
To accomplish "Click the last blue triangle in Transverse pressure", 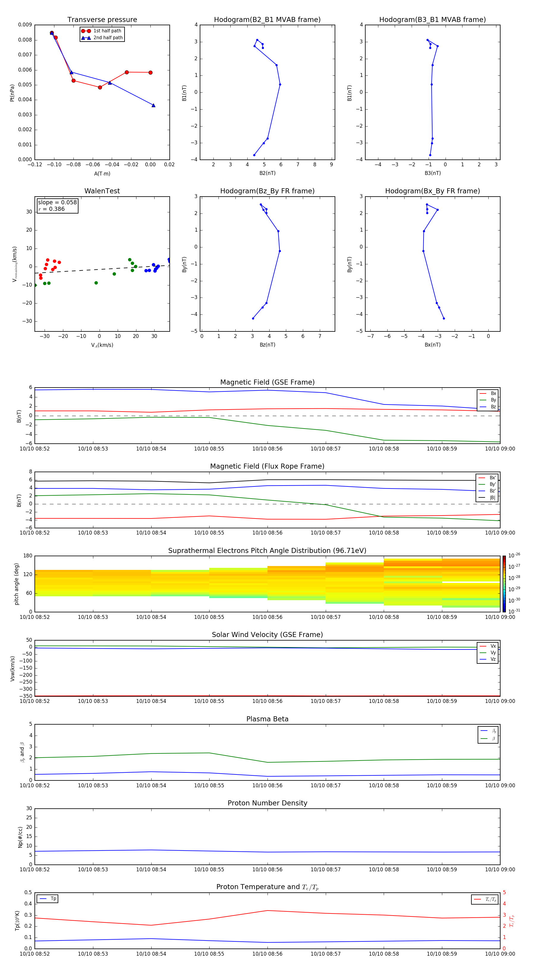I will coord(153,105).
